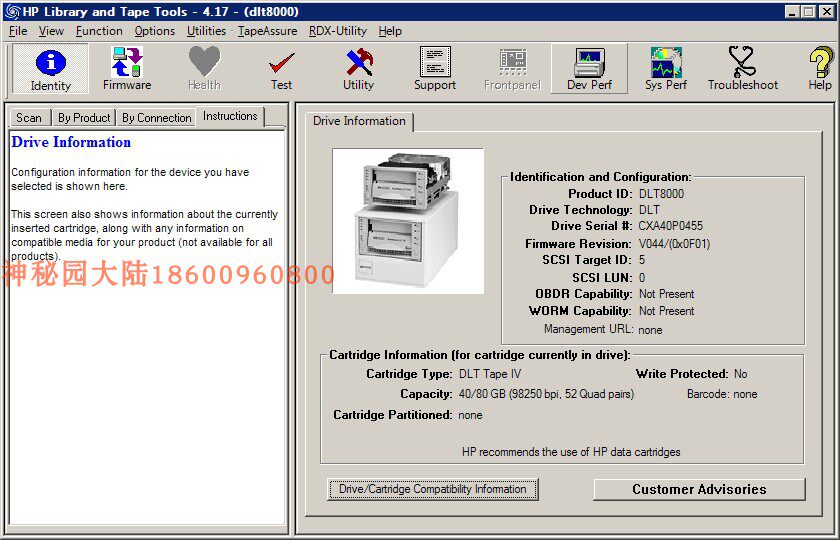Open the Help question mark icon
Image resolution: width=840 pixels, height=540 pixels.
tap(820, 69)
